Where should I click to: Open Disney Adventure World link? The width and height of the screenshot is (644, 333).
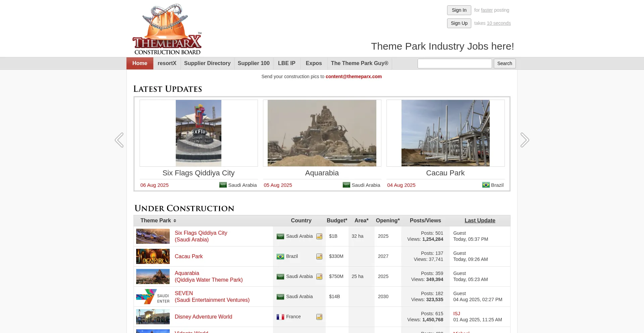[203, 317]
